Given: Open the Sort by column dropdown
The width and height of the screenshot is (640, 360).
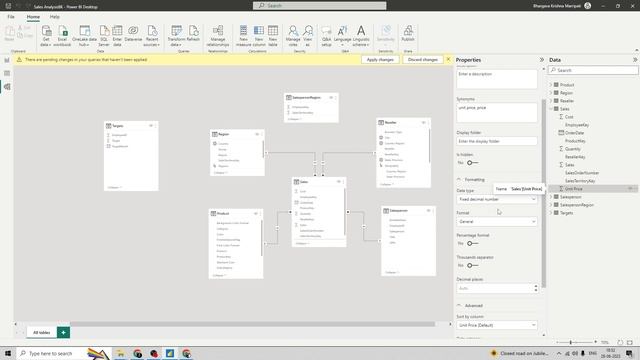Looking at the screenshot, I should click(497, 325).
